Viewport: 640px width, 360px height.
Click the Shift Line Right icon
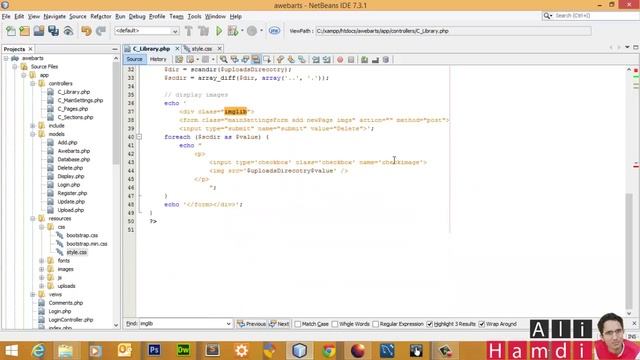(x=327, y=60)
